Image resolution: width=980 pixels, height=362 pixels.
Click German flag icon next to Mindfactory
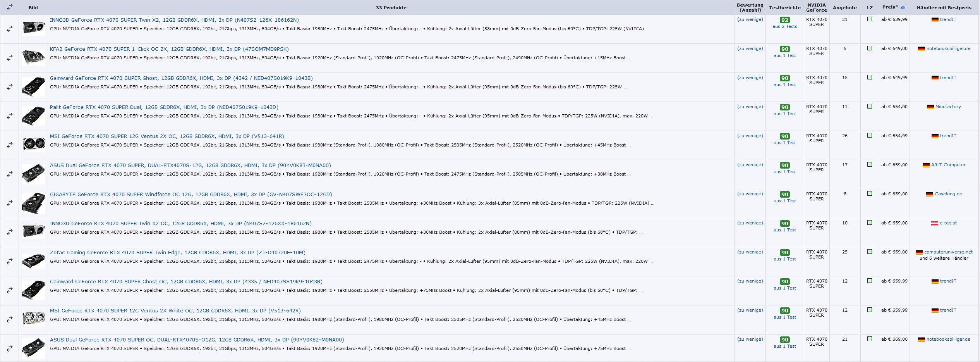(930, 107)
